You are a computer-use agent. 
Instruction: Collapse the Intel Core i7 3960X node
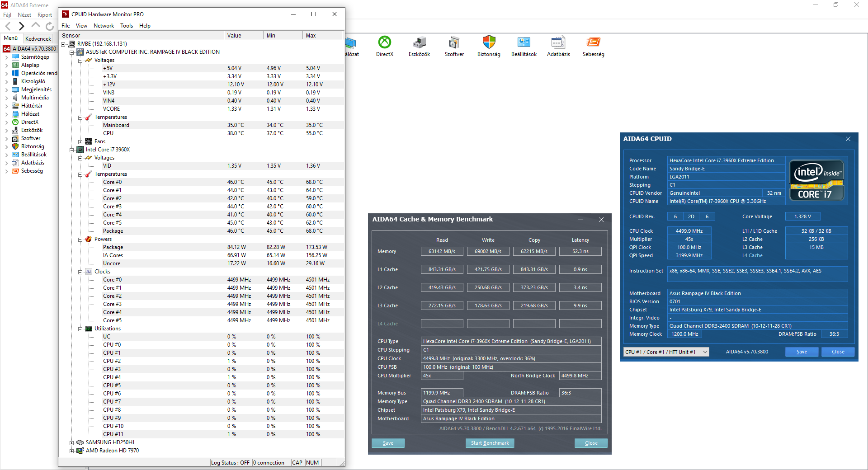[x=71, y=150]
